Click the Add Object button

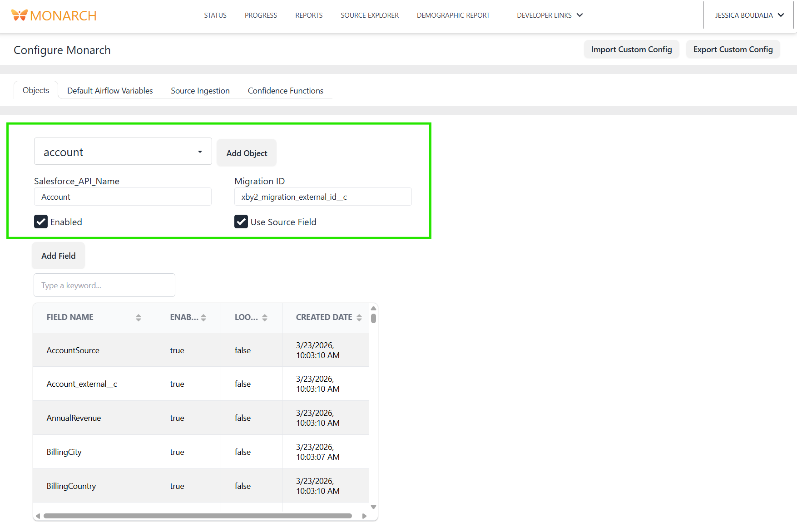[x=246, y=153]
